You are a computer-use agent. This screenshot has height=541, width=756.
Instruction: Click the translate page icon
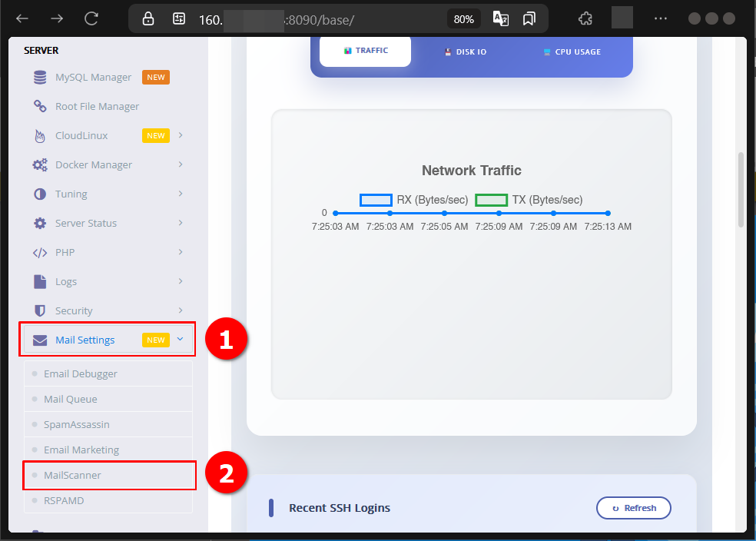coord(500,18)
